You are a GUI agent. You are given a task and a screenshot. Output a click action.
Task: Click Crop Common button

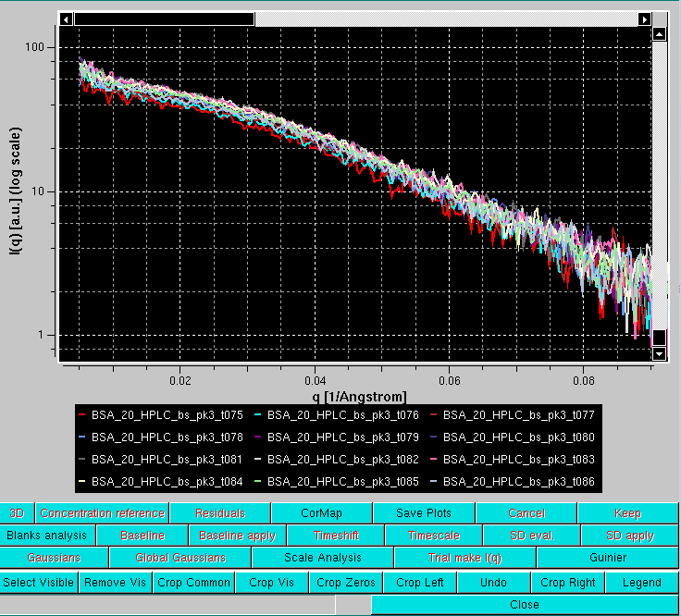click(193, 582)
